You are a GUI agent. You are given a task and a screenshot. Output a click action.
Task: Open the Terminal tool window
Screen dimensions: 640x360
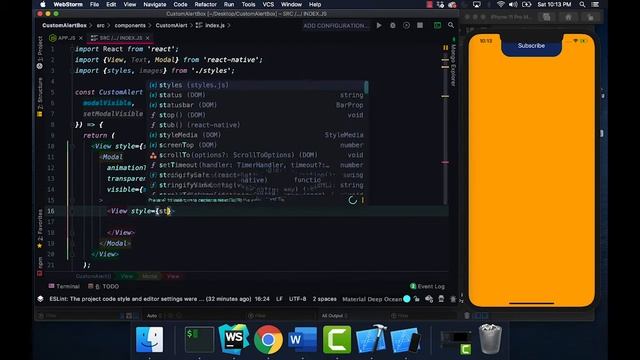tap(64, 286)
